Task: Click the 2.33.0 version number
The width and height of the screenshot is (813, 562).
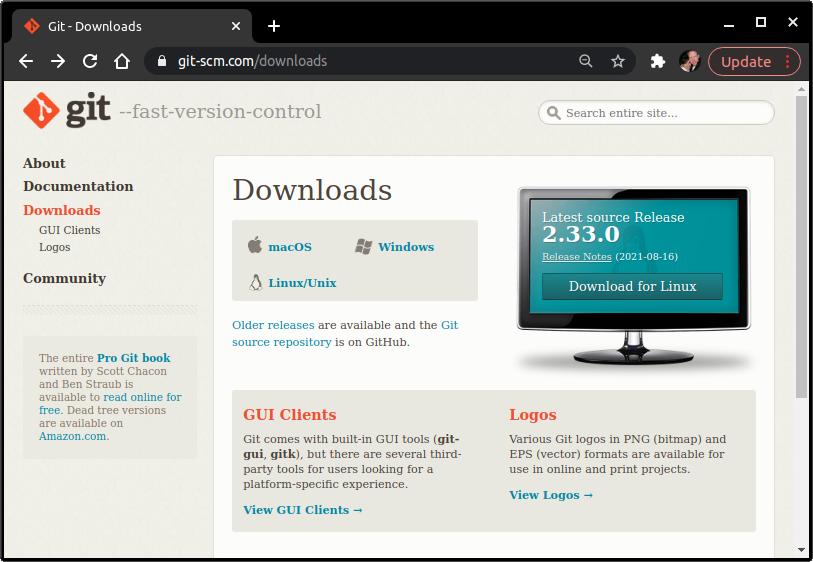Action: click(581, 235)
